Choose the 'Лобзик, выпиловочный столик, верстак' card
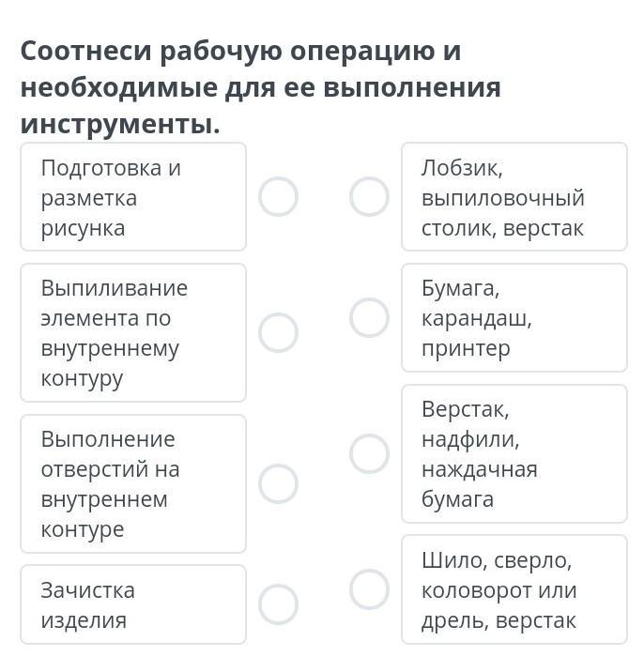Viewport: 644px width, 672px height. 514,197
